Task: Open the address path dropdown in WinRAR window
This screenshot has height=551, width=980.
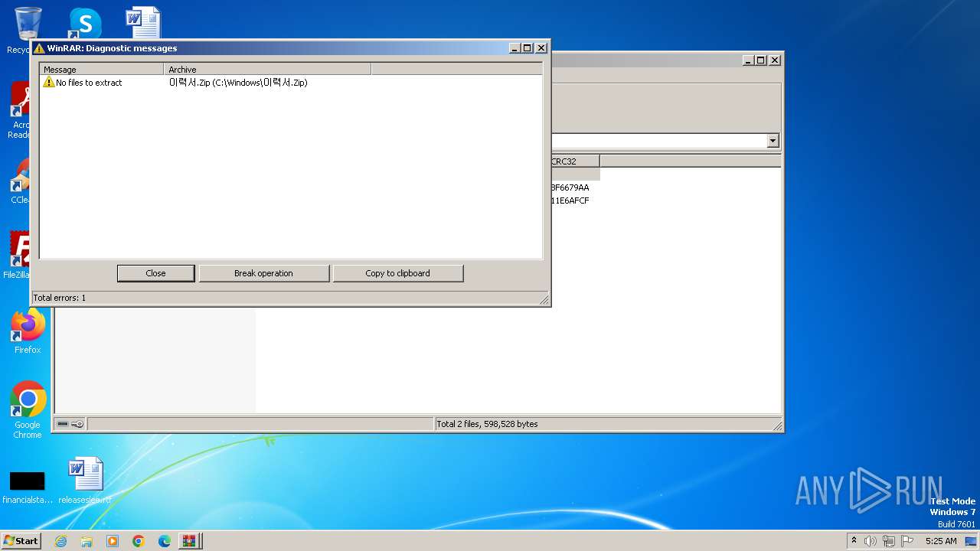Action: click(773, 141)
